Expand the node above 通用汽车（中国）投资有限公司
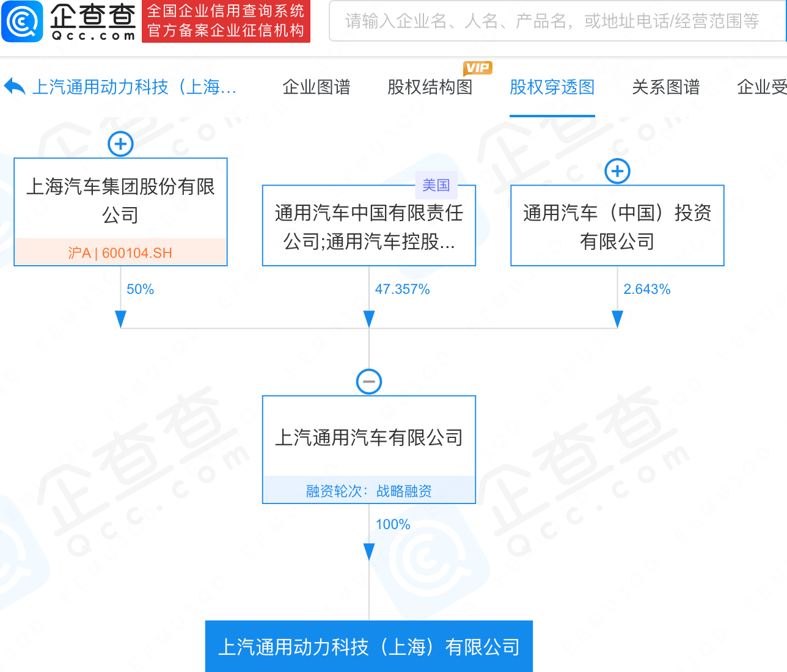787x672 pixels. [x=617, y=171]
